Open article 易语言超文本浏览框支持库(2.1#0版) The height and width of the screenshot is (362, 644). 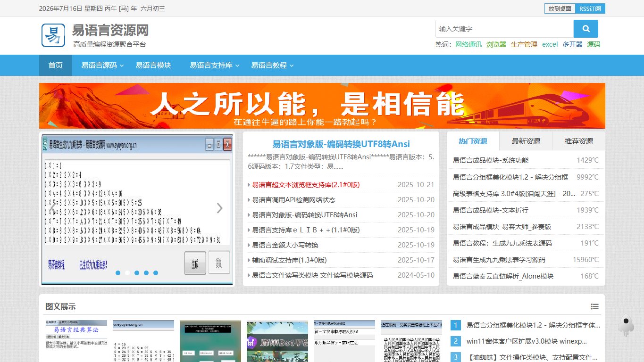pos(306,185)
